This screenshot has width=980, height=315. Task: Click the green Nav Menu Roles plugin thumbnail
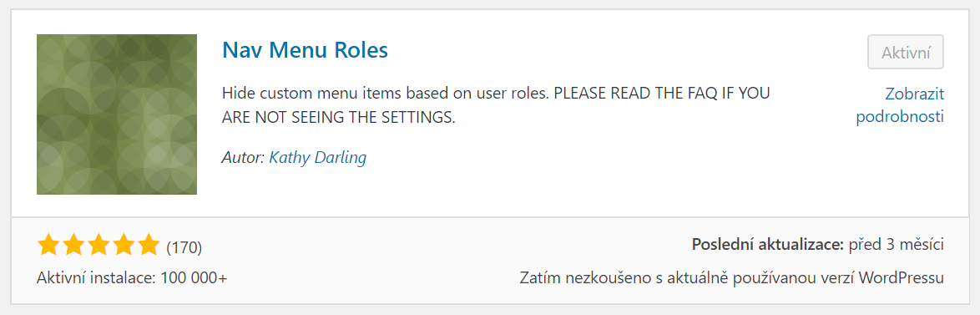pyautogui.click(x=117, y=114)
